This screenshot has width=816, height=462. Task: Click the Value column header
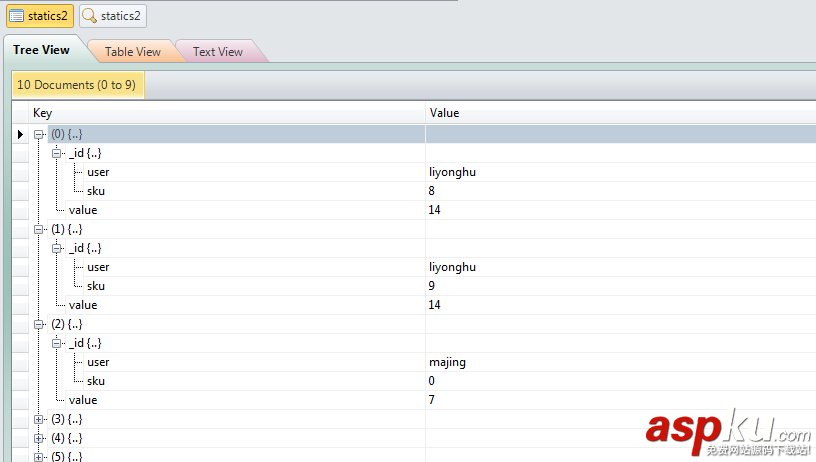coord(444,113)
